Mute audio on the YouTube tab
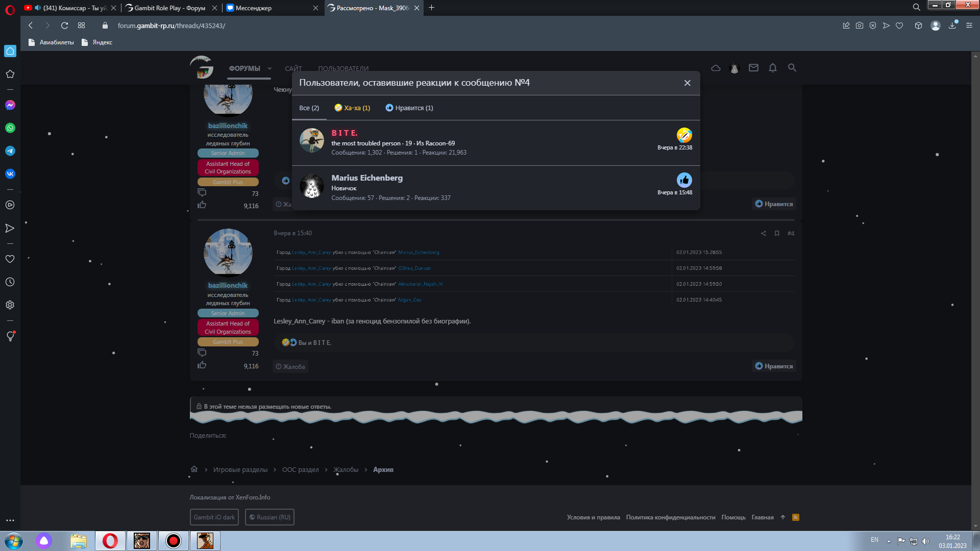The image size is (980, 551). pyautogui.click(x=38, y=8)
